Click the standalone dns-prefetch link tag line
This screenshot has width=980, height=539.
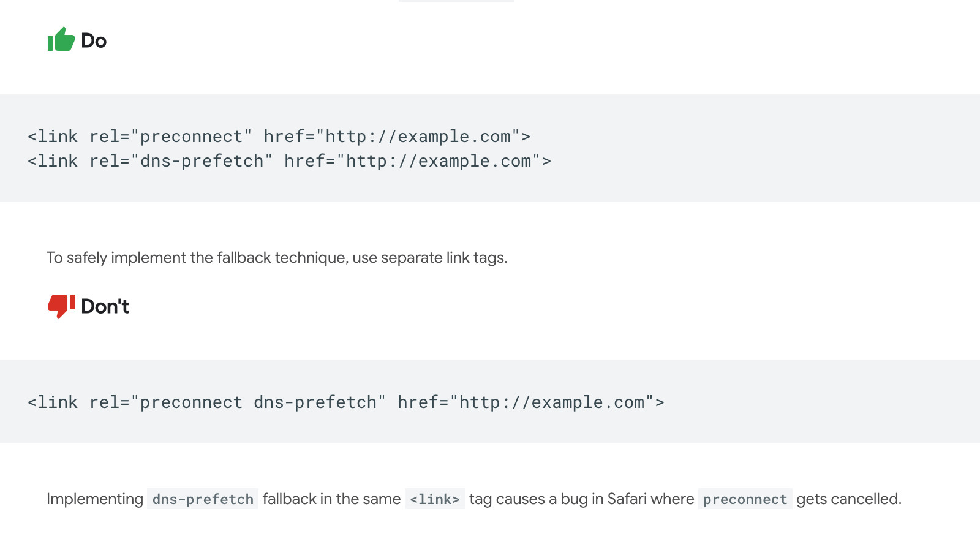coord(289,160)
